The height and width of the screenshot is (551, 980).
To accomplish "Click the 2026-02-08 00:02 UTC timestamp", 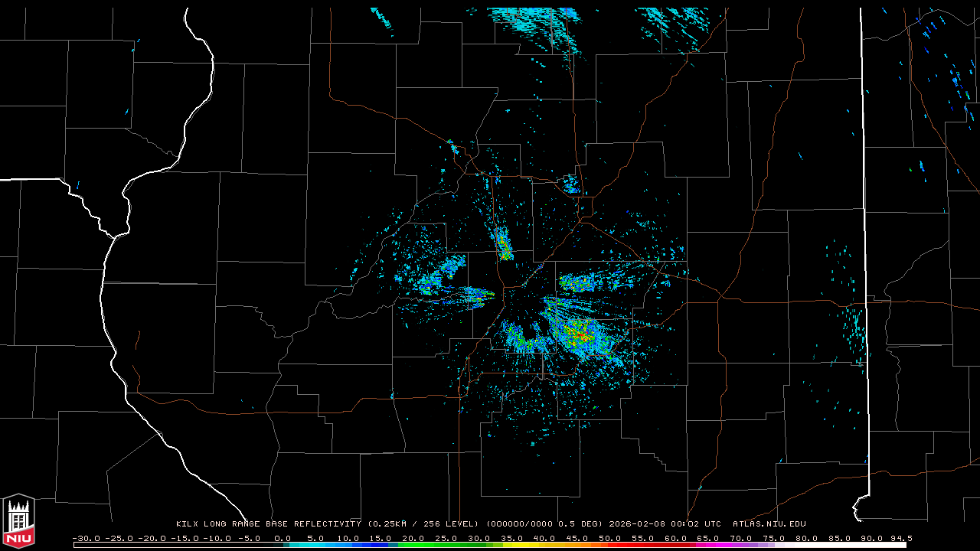I will point(665,524).
